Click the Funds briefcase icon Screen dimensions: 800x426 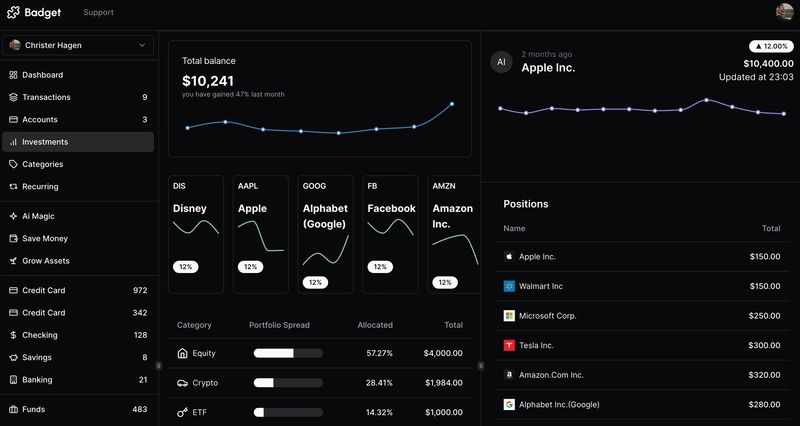(13, 409)
